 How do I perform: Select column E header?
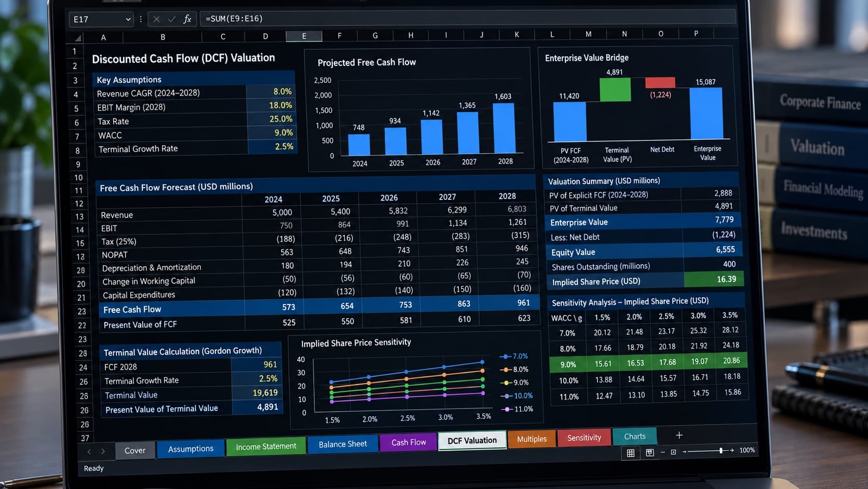pyautogui.click(x=304, y=36)
